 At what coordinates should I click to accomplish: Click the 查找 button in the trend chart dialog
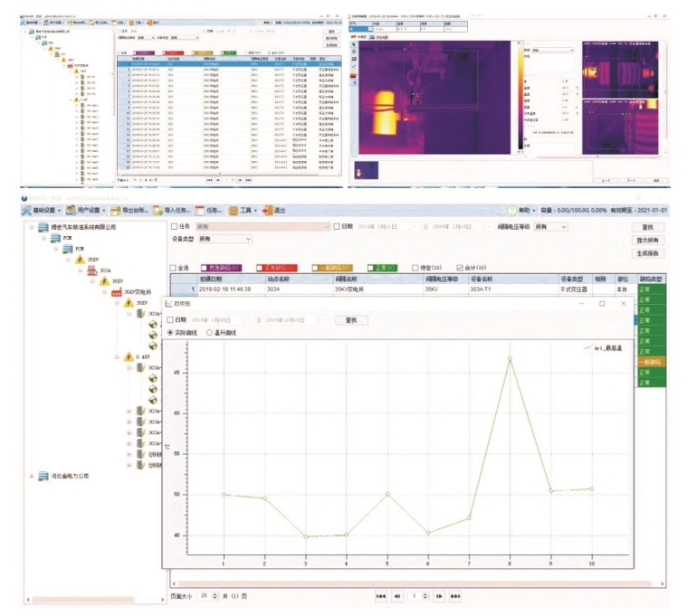[x=351, y=320]
